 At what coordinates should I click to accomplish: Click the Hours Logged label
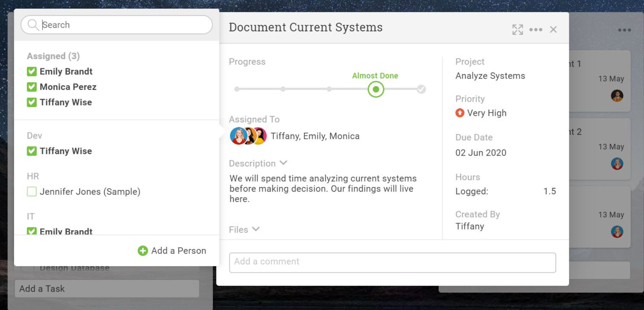point(472,191)
